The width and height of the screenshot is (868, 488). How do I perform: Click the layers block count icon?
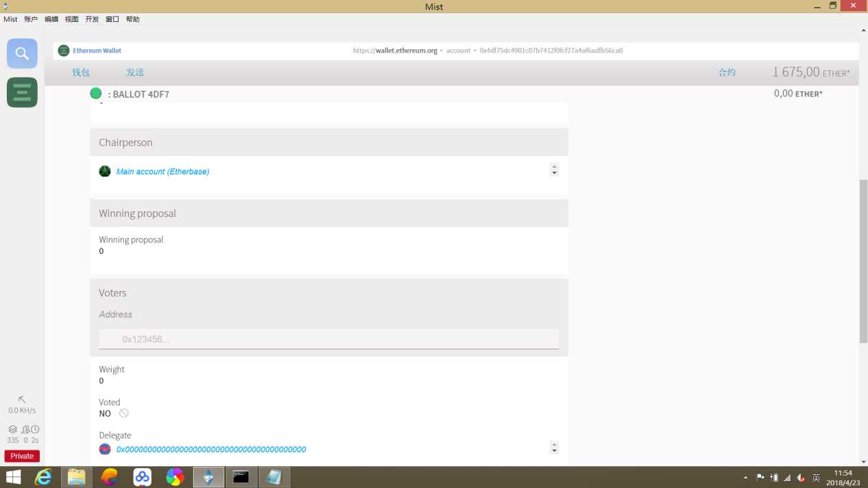click(x=12, y=429)
